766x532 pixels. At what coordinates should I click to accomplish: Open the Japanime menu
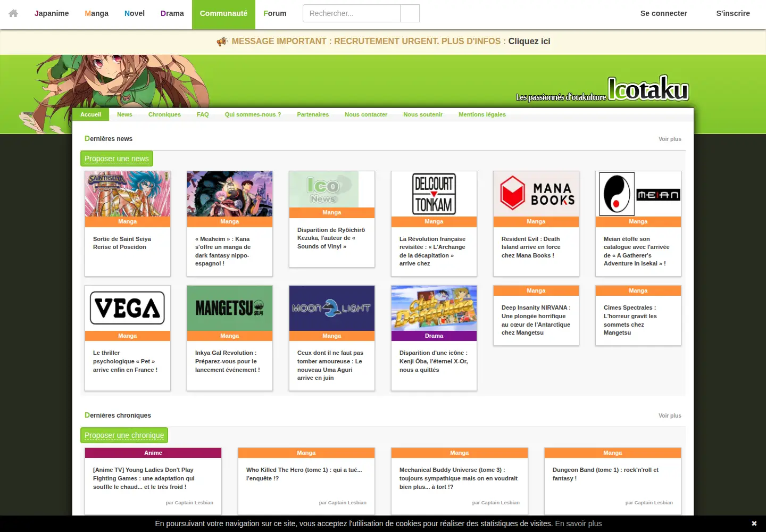coord(52,13)
